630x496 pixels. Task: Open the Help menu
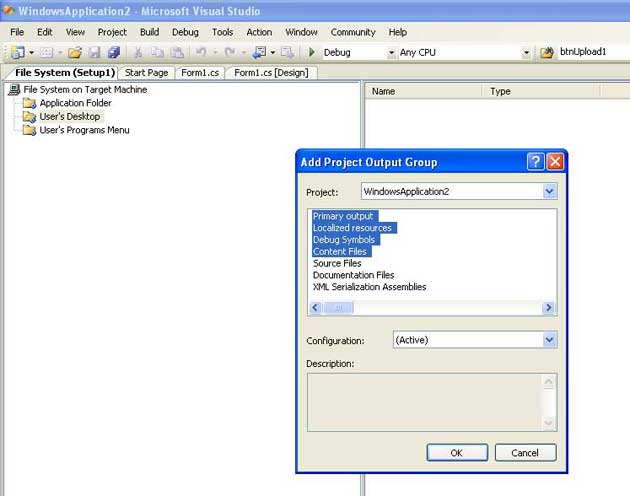(x=398, y=32)
